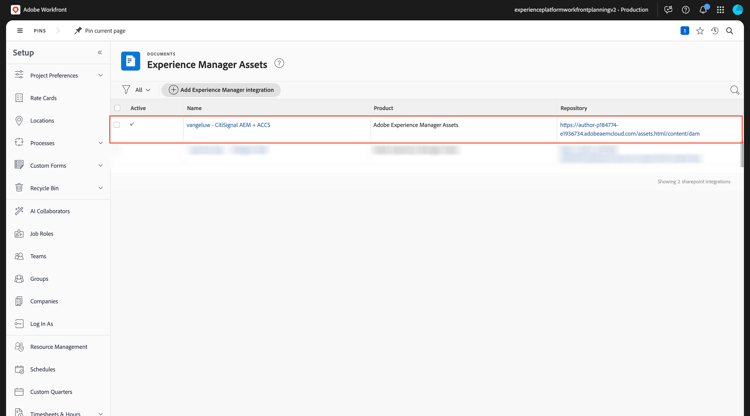Sort by Active column header
Image resolution: width=750 pixels, height=416 pixels.
138,108
